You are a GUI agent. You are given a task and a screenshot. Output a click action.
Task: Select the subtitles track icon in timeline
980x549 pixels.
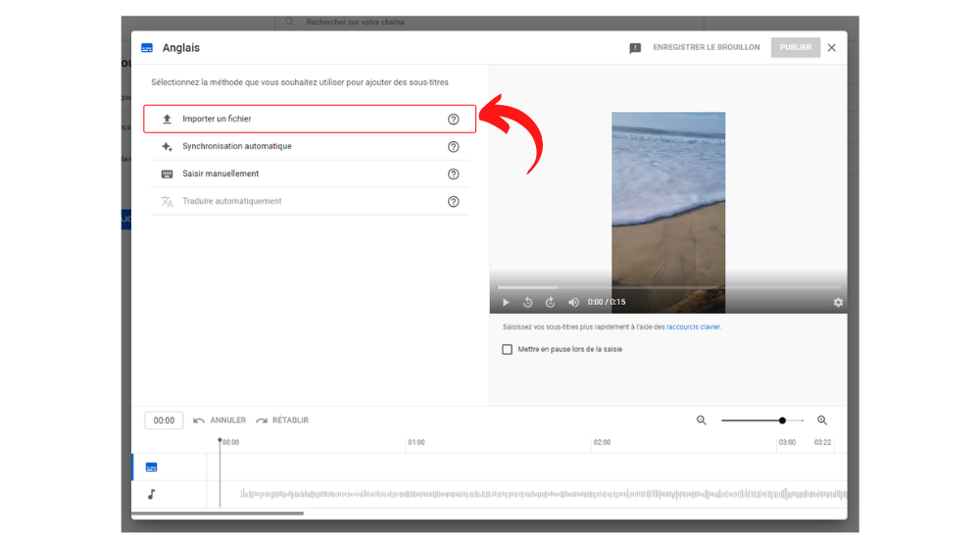pos(151,467)
